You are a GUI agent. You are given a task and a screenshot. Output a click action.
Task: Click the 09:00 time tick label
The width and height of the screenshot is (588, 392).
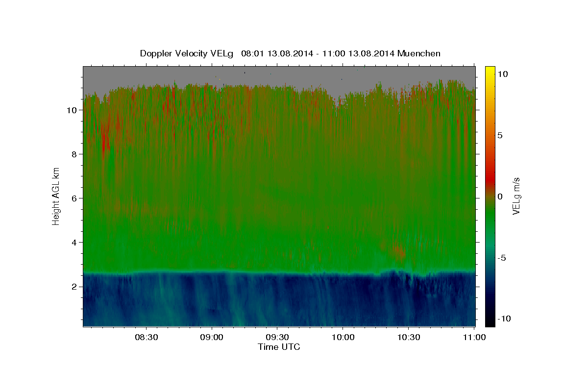point(212,337)
